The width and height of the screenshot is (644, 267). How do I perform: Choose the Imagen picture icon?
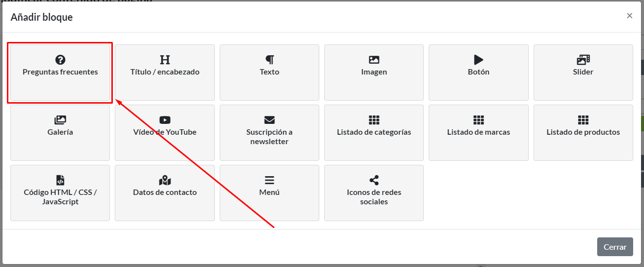click(374, 60)
